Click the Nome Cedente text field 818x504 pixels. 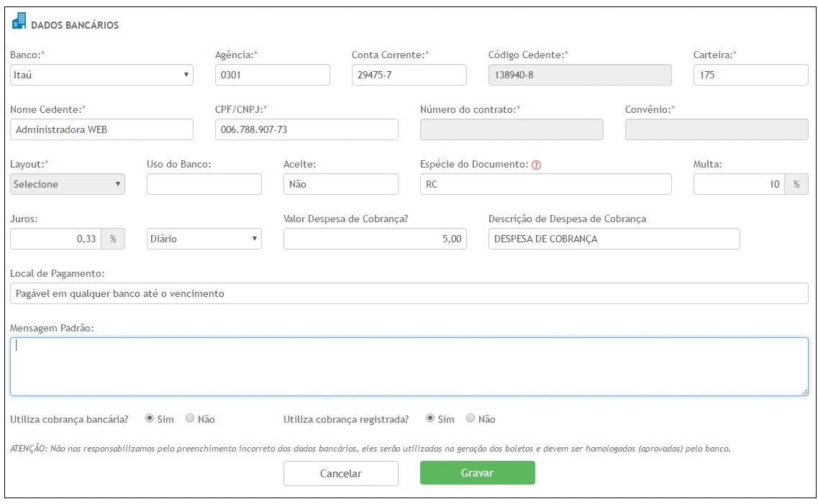[x=101, y=129]
